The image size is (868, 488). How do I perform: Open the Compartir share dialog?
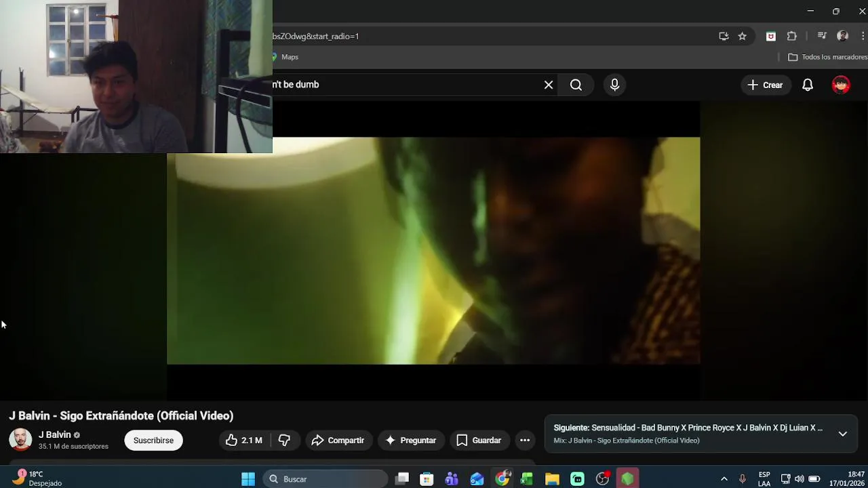[x=338, y=440]
